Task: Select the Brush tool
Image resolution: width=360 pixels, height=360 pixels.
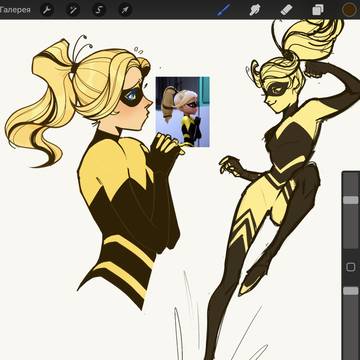Action: click(223, 10)
